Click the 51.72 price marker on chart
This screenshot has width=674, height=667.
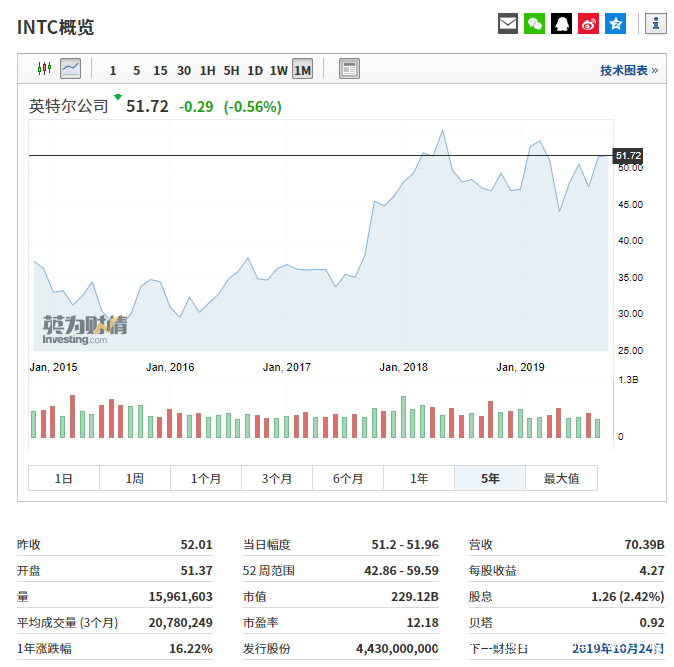(x=628, y=155)
